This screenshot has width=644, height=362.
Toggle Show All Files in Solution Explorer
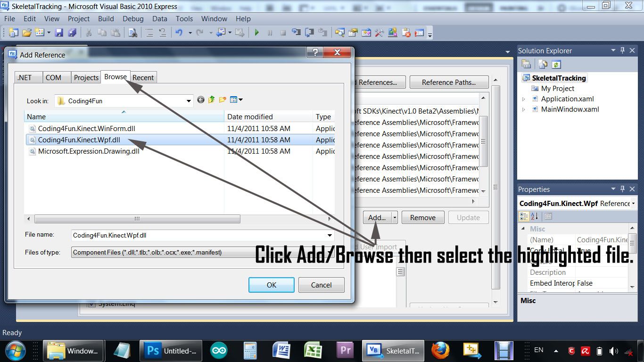point(542,64)
